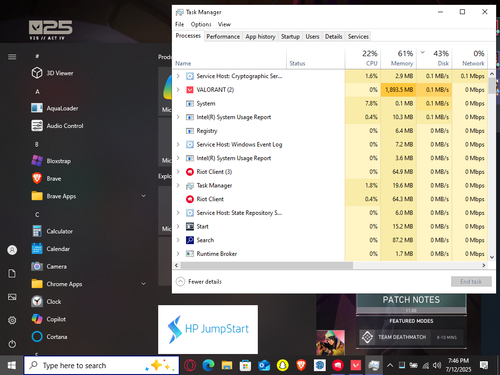Open File Explorer from taskbar
500x375 pixels.
click(x=227, y=366)
